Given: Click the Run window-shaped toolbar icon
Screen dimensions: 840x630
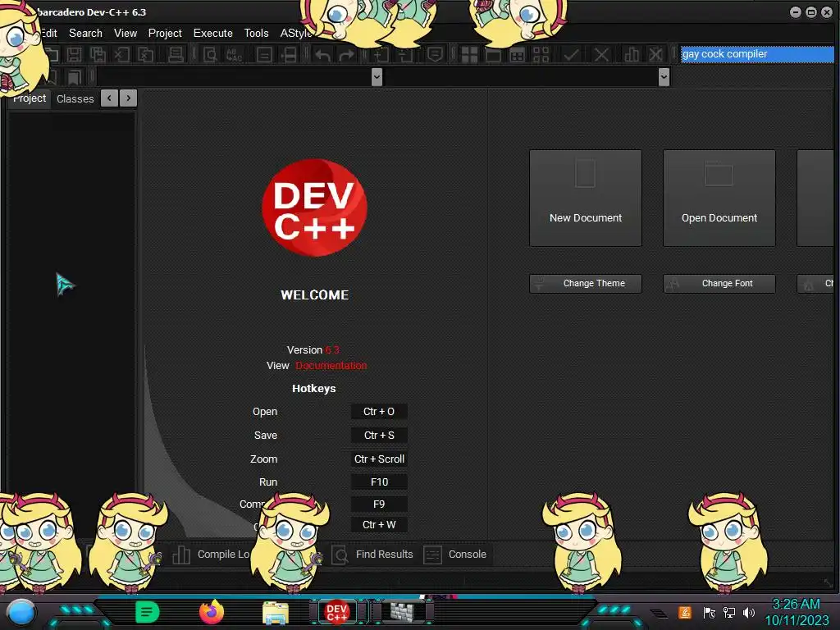Looking at the screenshot, I should pos(493,54).
